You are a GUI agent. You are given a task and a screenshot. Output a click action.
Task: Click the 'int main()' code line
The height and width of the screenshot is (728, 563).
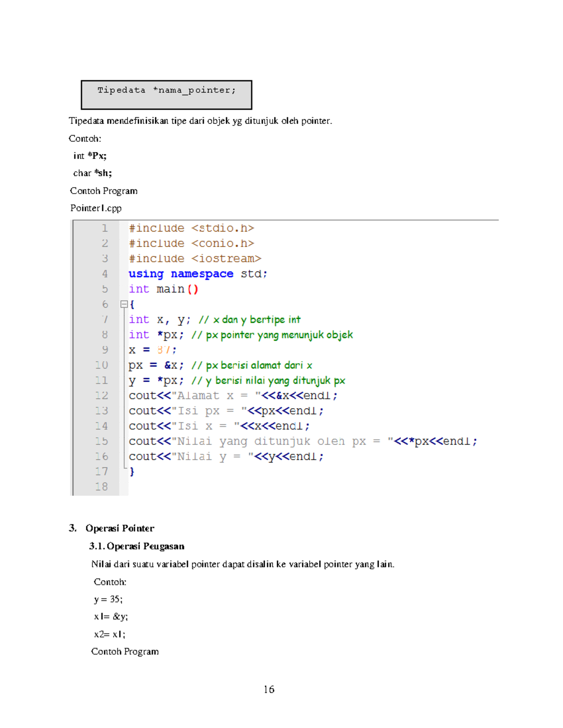click(163, 289)
